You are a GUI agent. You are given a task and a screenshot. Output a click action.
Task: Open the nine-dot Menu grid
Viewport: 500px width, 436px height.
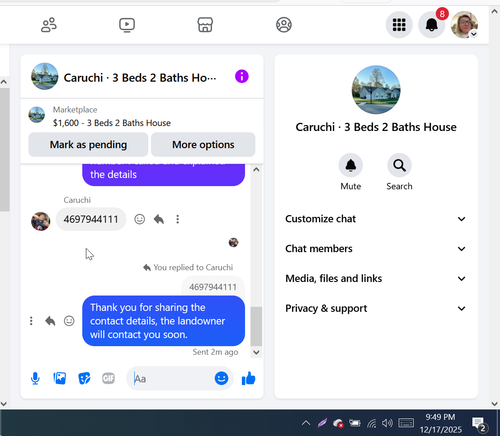coord(399,25)
